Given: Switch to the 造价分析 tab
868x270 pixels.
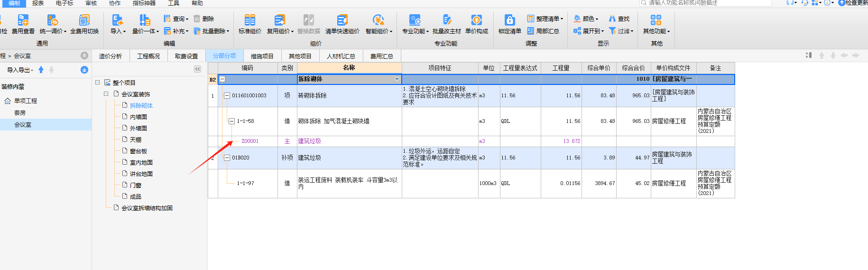Looking at the screenshot, I should pyautogui.click(x=111, y=56).
